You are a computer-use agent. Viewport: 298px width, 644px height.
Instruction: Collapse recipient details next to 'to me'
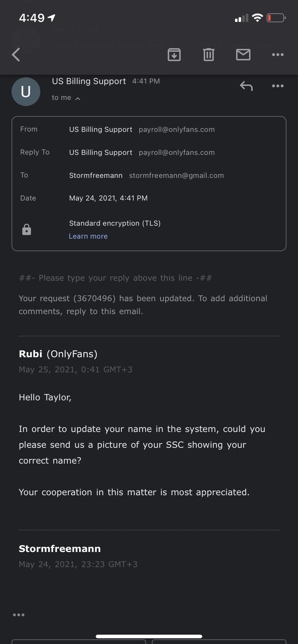coord(78,98)
